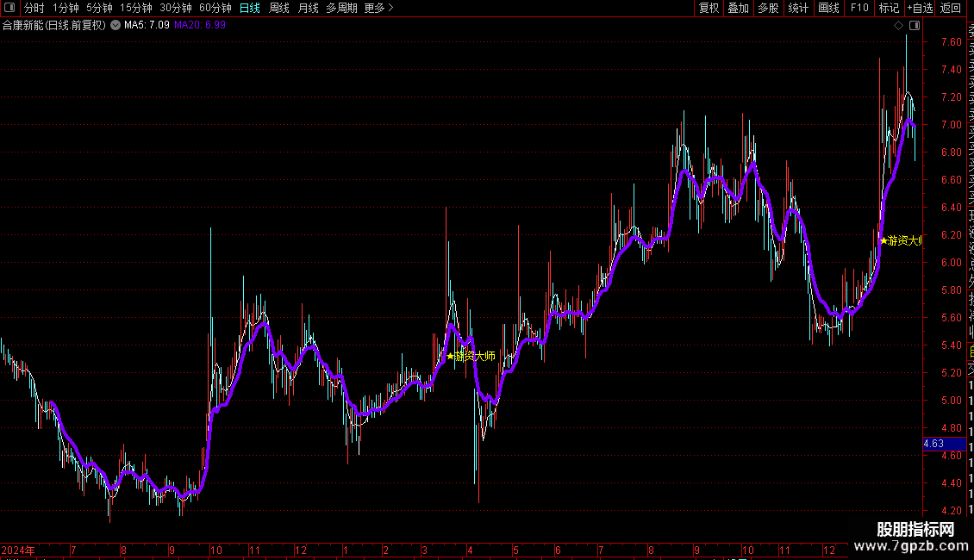The width and height of the screenshot is (974, 560).
Task: Open 多股 multi-stock view
Action: point(768,8)
